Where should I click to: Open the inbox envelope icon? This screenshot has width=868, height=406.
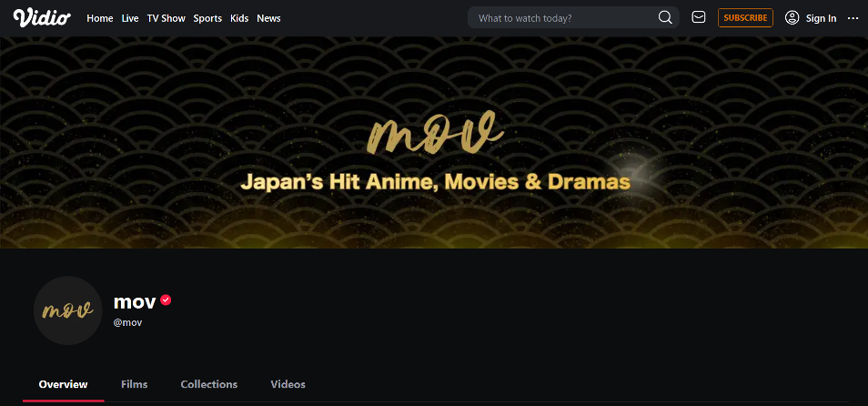point(699,17)
